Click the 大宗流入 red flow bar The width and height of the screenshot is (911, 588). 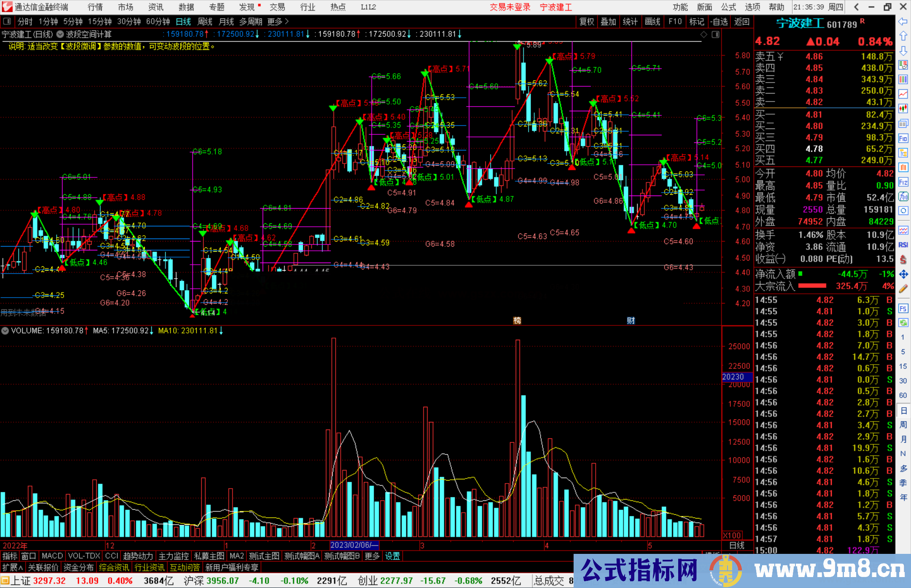(812, 286)
